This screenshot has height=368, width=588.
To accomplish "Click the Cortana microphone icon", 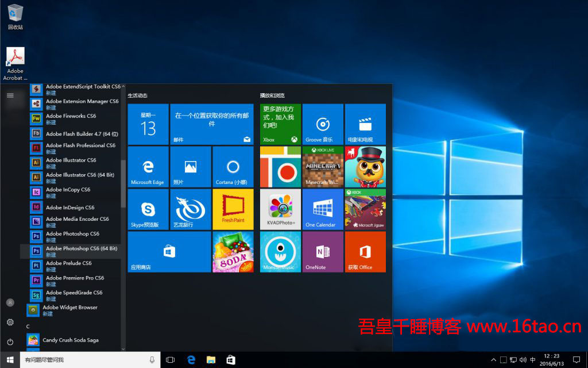I will coord(152,360).
